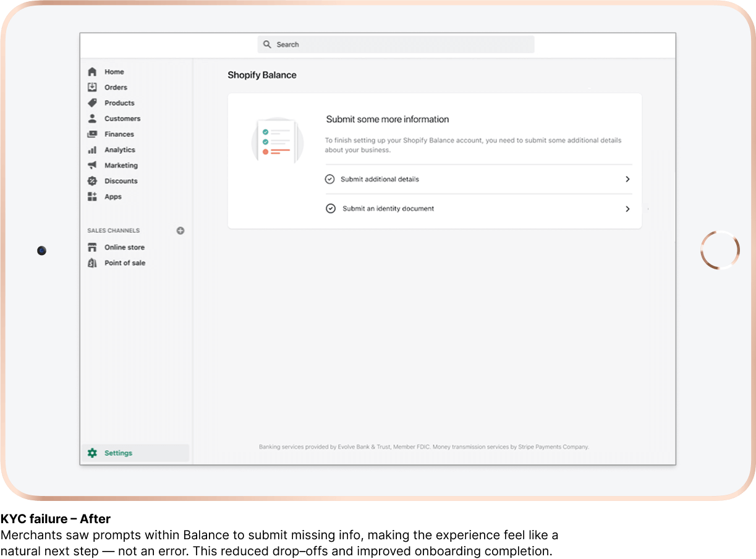The image size is (756, 559).
Task: Click the Marketing megaphone icon
Action: coord(92,165)
